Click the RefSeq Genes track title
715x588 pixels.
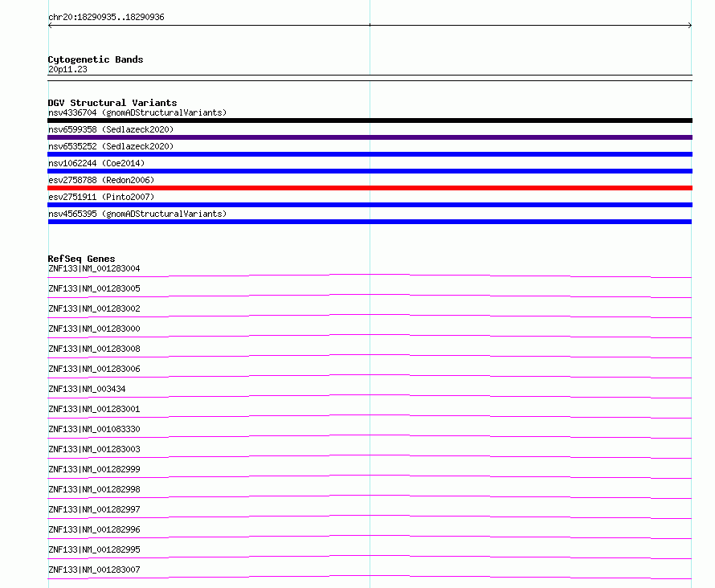82,259
